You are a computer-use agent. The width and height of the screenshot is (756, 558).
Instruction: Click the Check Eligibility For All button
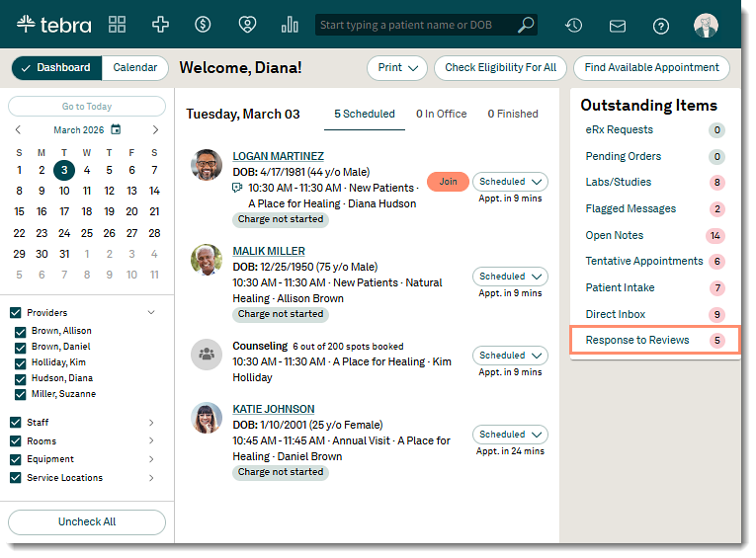[500, 68]
